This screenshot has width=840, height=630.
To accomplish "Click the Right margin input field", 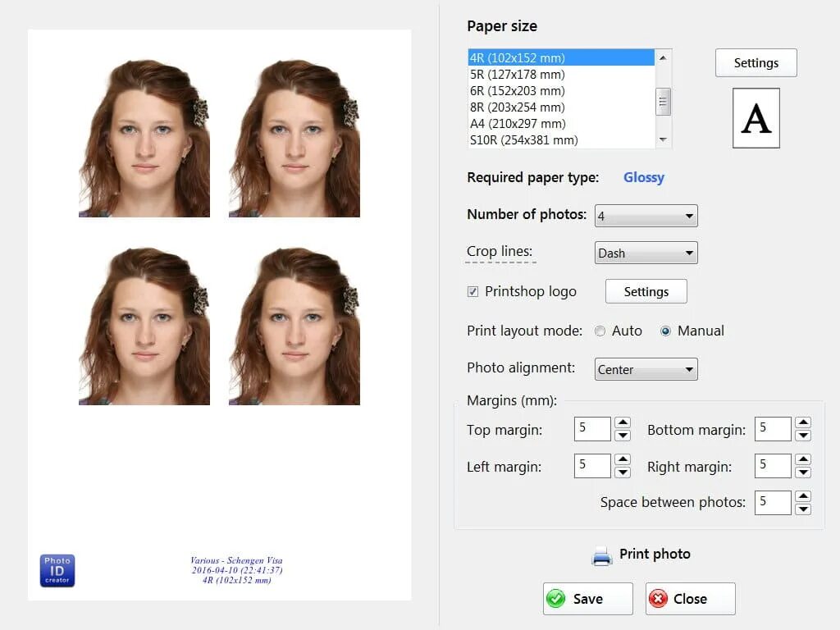I will 773,466.
